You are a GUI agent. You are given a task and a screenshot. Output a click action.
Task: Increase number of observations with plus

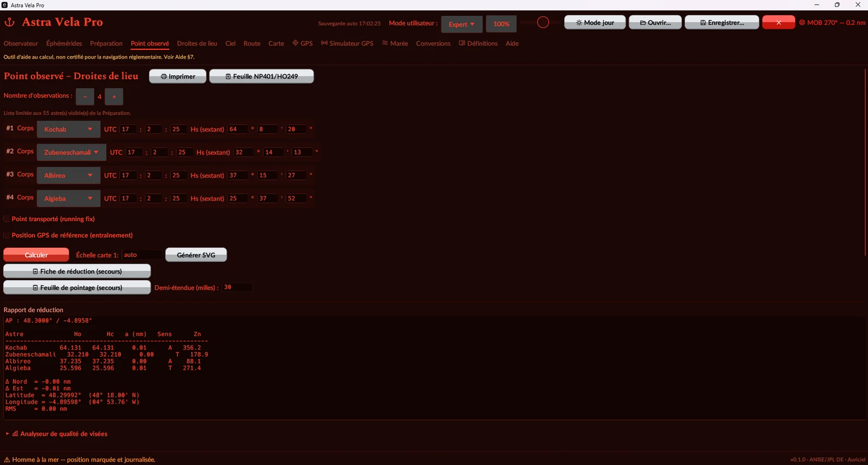click(x=114, y=96)
